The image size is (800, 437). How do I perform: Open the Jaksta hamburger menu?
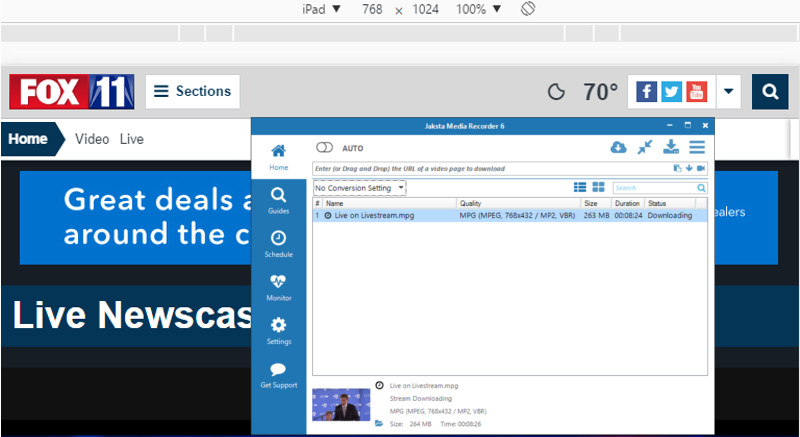tap(697, 147)
